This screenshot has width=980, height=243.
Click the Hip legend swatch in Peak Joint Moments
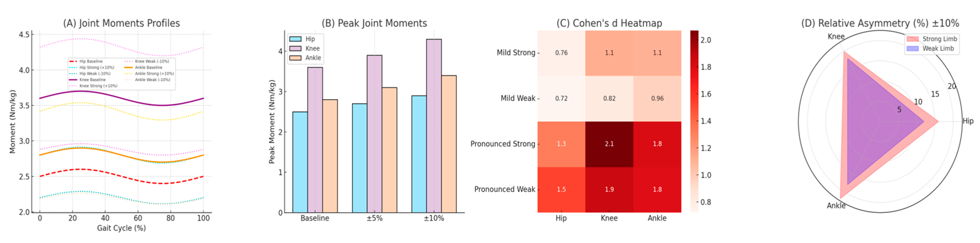(295, 39)
